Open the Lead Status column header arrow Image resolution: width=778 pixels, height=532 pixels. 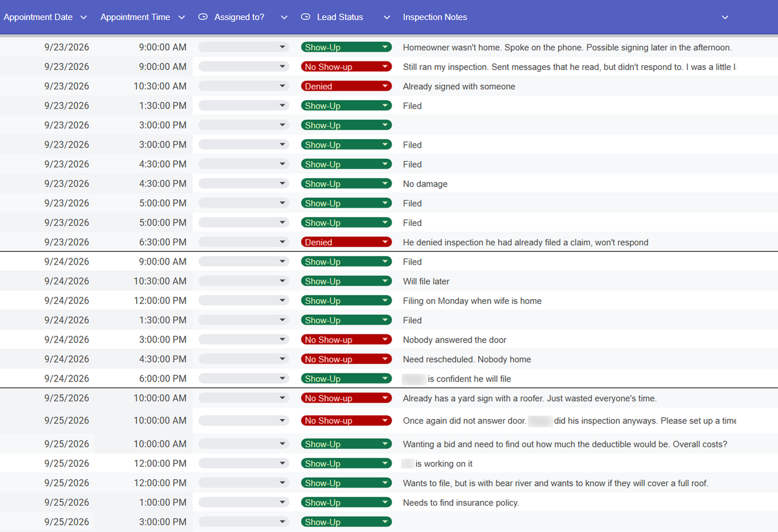point(387,18)
